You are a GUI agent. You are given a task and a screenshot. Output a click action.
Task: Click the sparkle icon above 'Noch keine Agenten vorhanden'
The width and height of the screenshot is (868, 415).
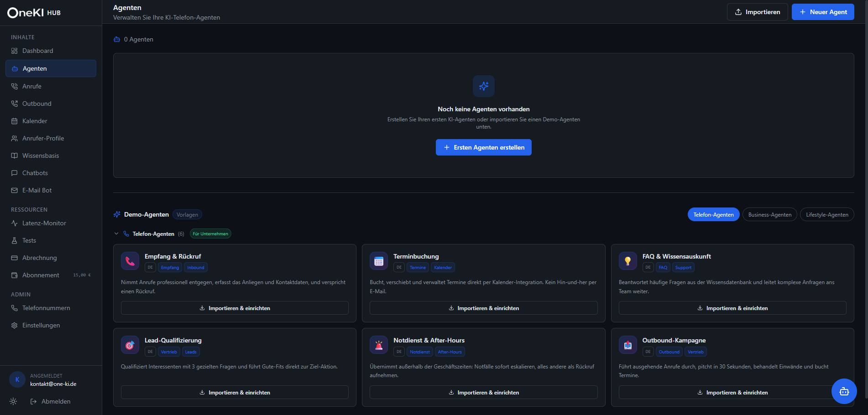coord(484,86)
